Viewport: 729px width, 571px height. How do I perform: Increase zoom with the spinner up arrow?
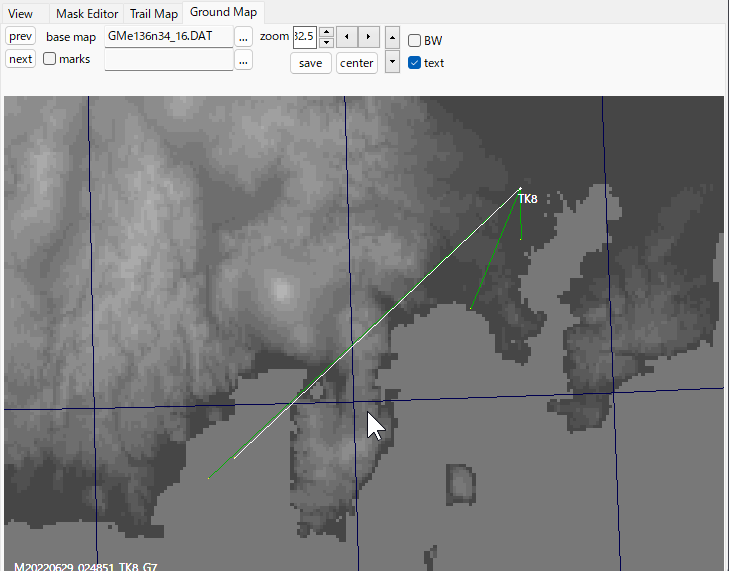click(x=325, y=32)
